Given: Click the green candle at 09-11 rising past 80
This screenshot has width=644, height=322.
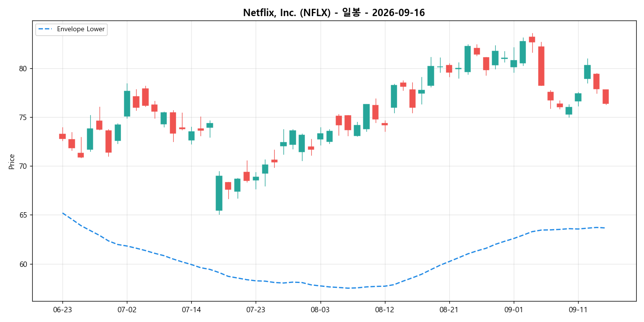Looking at the screenshot, I should coord(587,72).
